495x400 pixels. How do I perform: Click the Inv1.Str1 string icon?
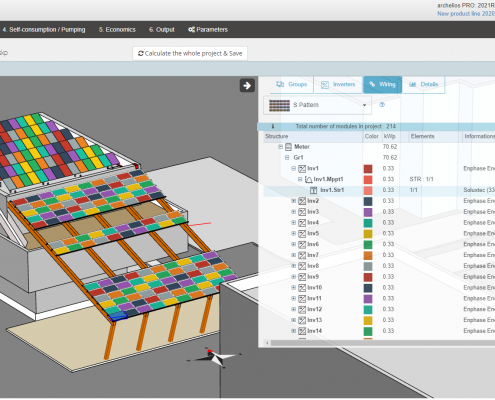(x=313, y=190)
